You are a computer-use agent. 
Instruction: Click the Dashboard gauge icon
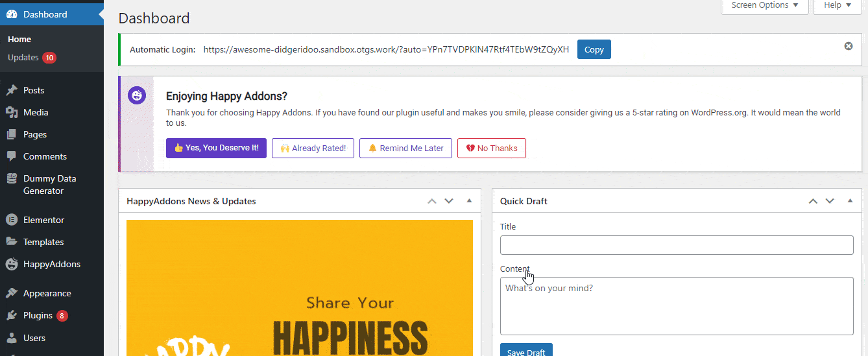point(12,14)
